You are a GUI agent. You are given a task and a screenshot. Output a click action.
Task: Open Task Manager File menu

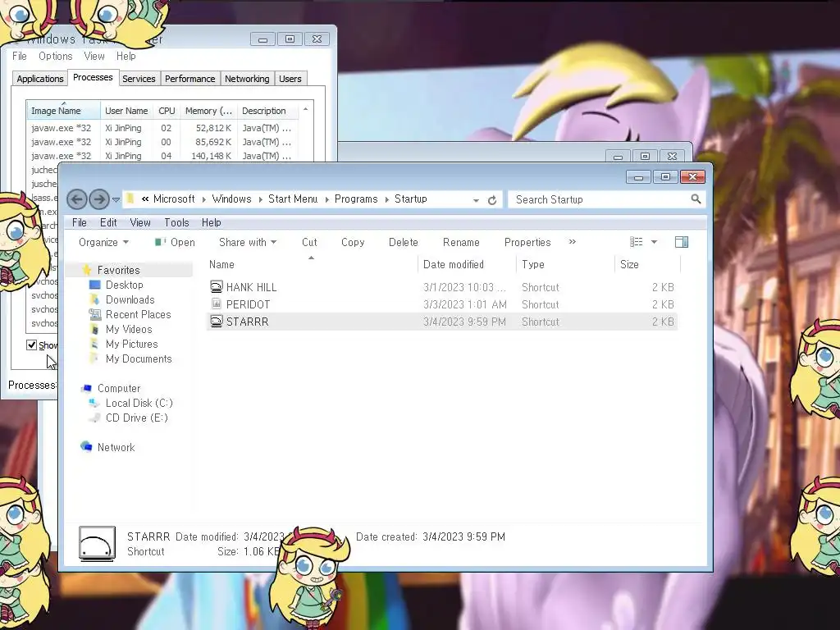click(20, 56)
